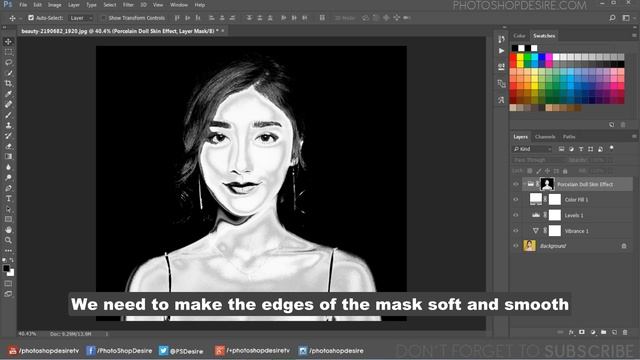The width and height of the screenshot is (640, 360).
Task: Add layer mask icon in Layers panel
Action: 582,332
